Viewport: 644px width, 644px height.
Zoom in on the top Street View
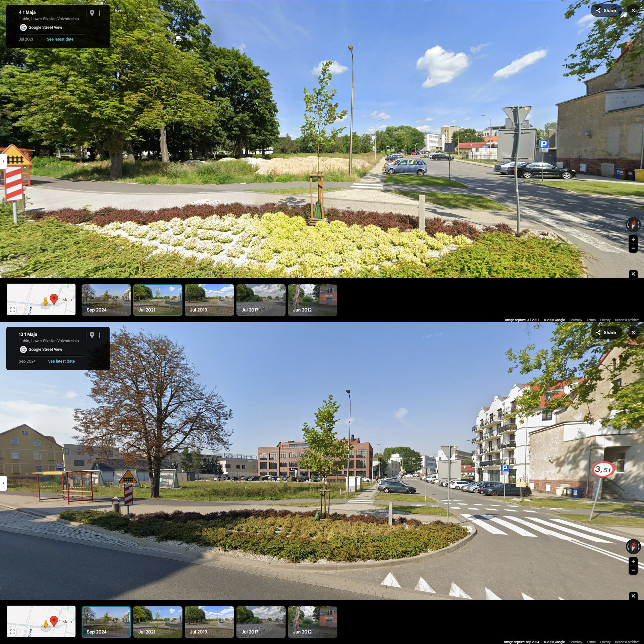(x=633, y=239)
